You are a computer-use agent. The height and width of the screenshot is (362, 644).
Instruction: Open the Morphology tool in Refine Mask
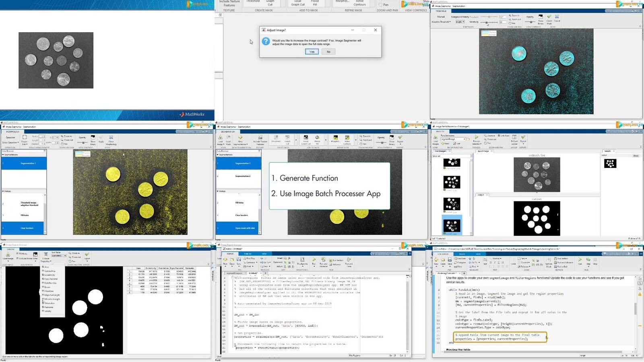tap(335, 139)
